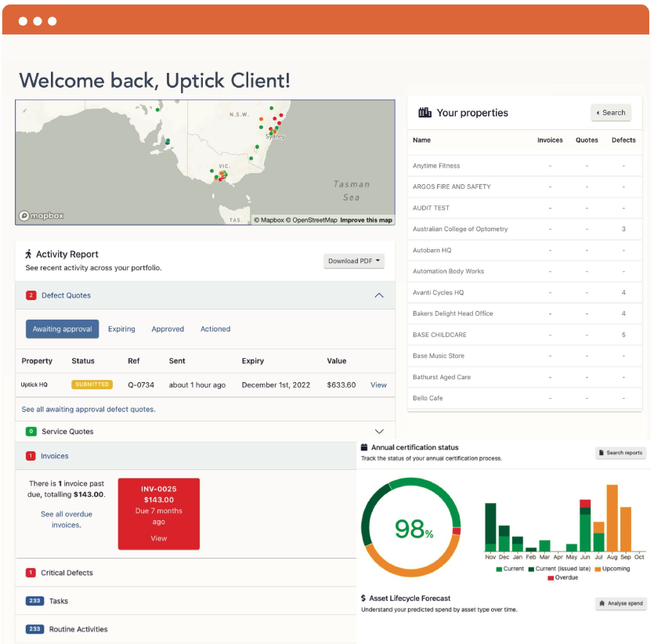654x644 pixels.
Task: Click the Overdue legend red swatch
Action: pyautogui.click(x=551, y=577)
